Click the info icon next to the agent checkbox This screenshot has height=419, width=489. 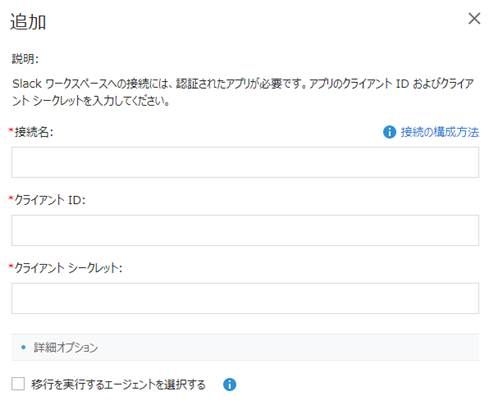pos(229,384)
